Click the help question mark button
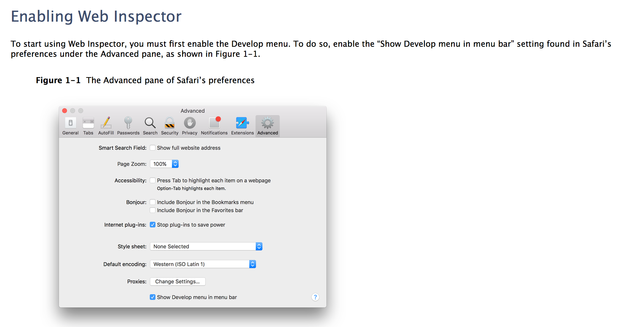This screenshot has width=644, height=327. tap(315, 297)
